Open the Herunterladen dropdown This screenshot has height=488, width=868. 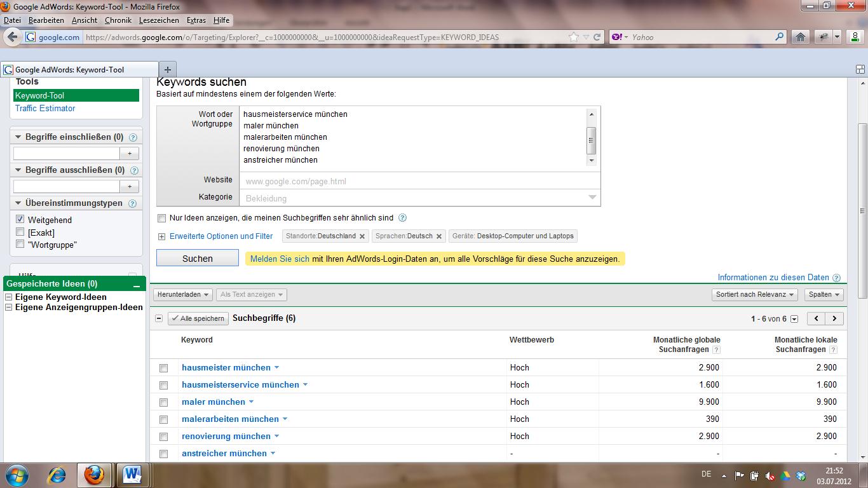184,295
